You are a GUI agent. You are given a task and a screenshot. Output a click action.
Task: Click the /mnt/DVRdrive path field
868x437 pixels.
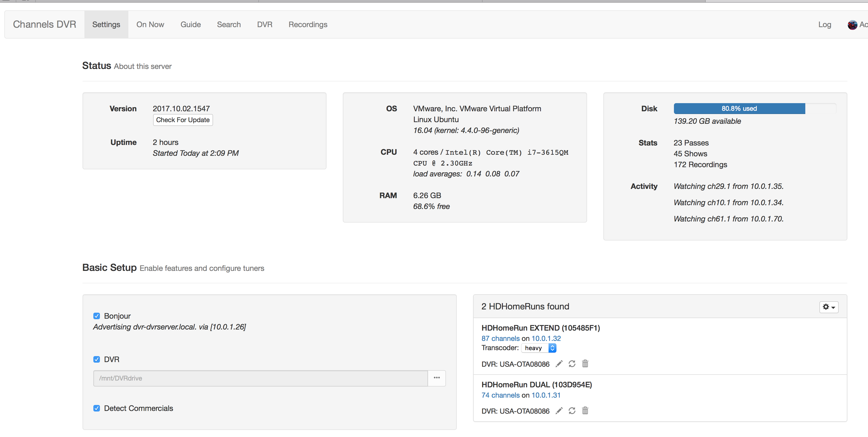point(260,378)
